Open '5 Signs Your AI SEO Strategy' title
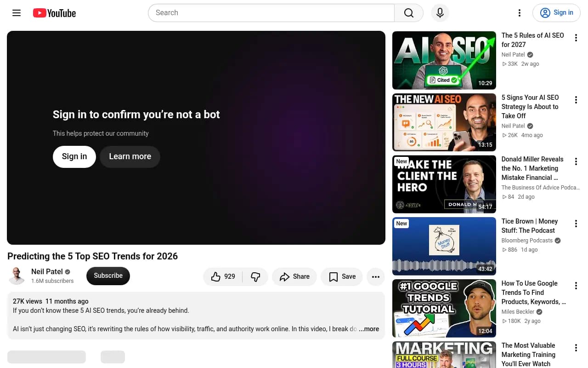 tap(530, 107)
